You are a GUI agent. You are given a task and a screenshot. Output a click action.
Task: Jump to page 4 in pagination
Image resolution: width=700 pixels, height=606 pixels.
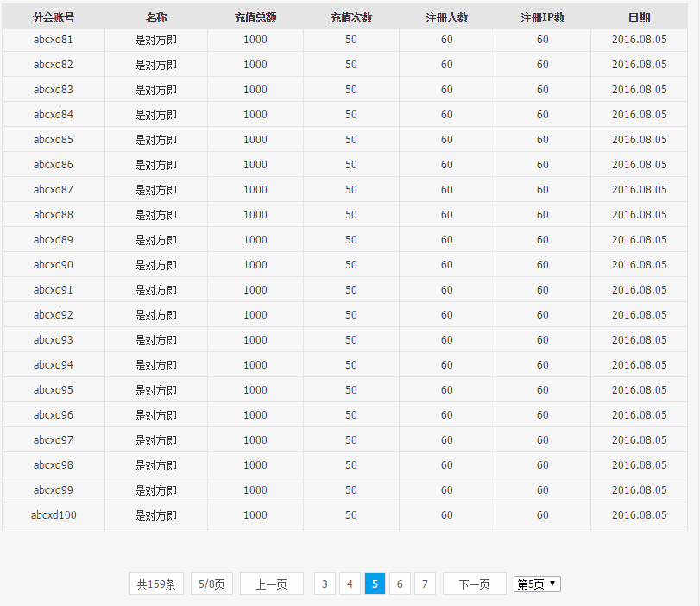[350, 584]
